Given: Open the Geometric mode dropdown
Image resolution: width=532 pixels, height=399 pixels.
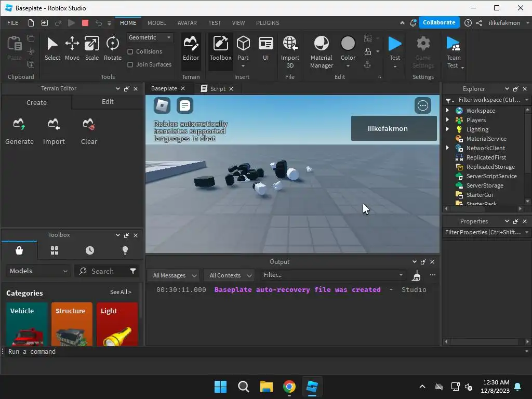Looking at the screenshot, I should [150, 37].
